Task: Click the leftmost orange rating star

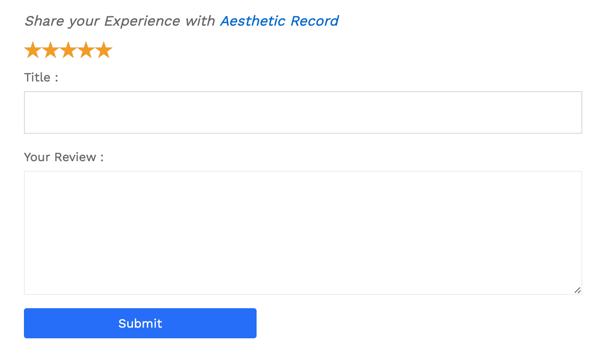Action: (x=33, y=50)
